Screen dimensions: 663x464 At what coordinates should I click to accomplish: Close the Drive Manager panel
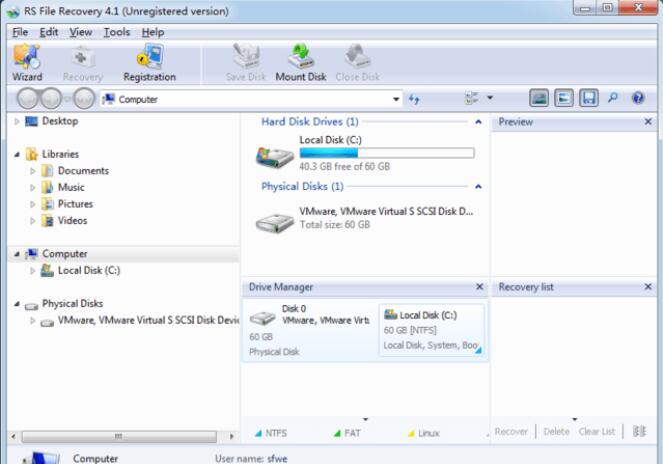click(479, 287)
